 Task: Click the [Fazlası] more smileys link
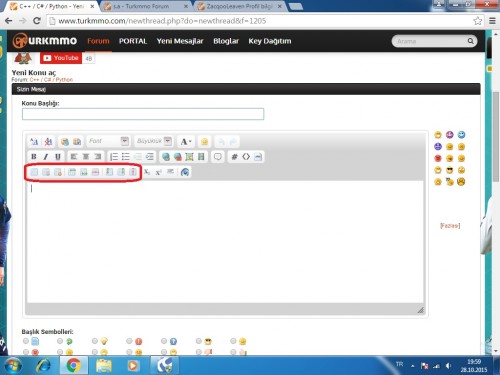(450, 226)
